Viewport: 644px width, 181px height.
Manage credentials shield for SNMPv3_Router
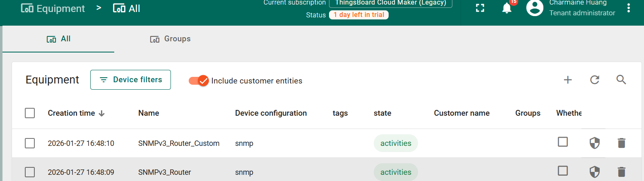[594, 172]
